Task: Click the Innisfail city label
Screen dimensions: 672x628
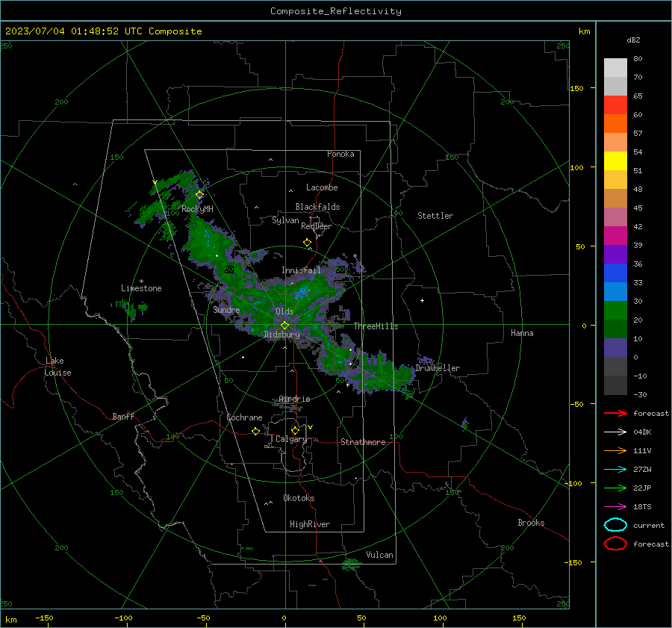Action: pos(301,270)
